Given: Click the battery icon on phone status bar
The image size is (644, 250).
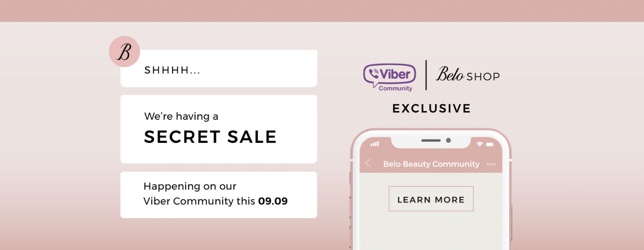Looking at the screenshot, I should click(x=490, y=144).
